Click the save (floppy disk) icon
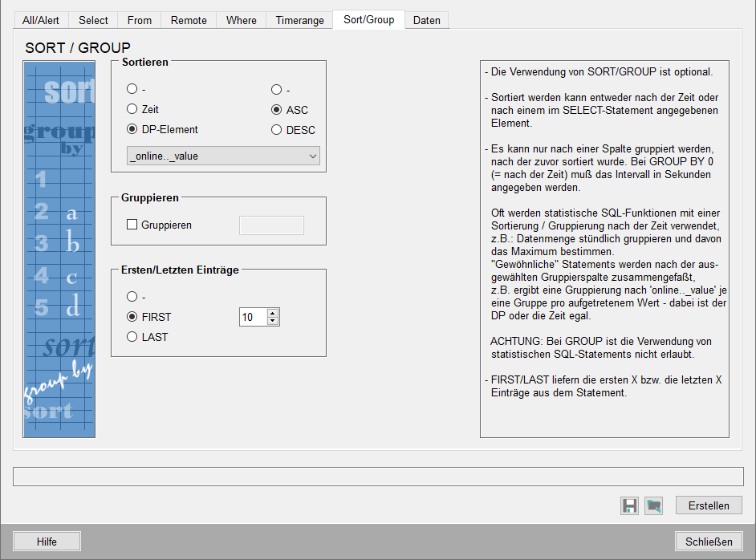The image size is (756, 560). (x=629, y=505)
